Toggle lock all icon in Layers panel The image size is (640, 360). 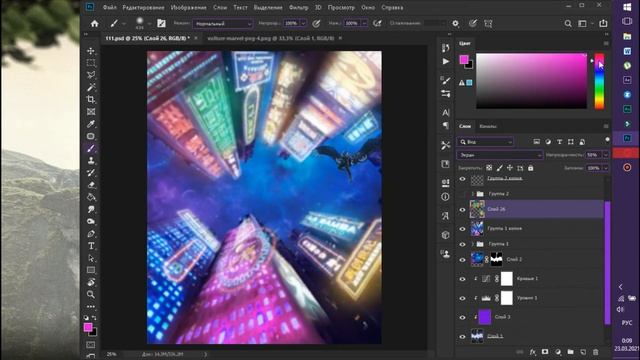click(531, 168)
